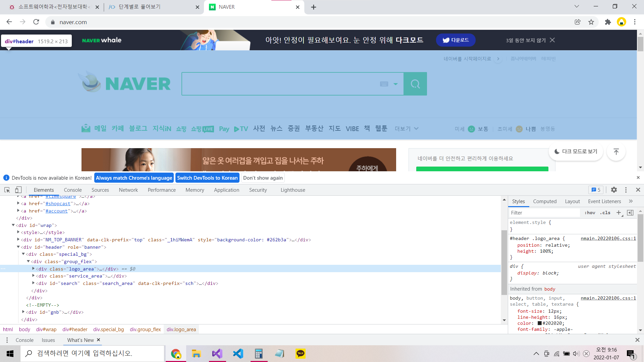Image resolution: width=644 pixels, height=362 pixels.
Task: Bookmark this page with the star icon
Action: (x=591, y=22)
